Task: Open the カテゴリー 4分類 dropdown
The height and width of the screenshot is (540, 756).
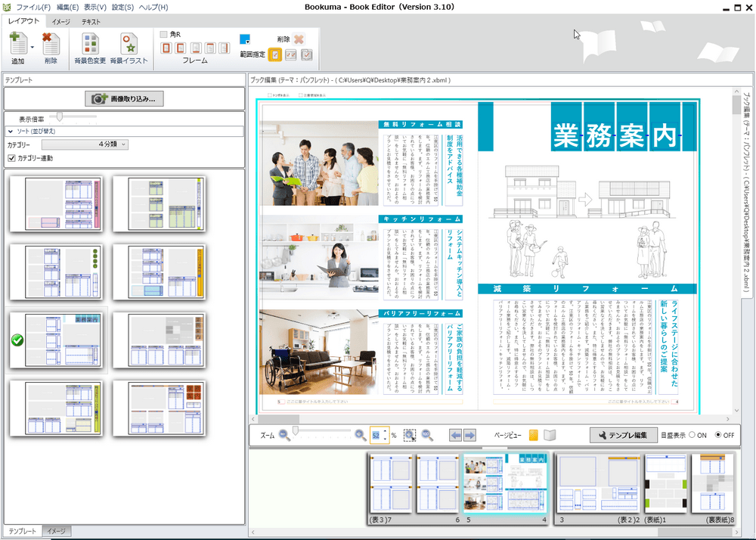Action: [85, 144]
